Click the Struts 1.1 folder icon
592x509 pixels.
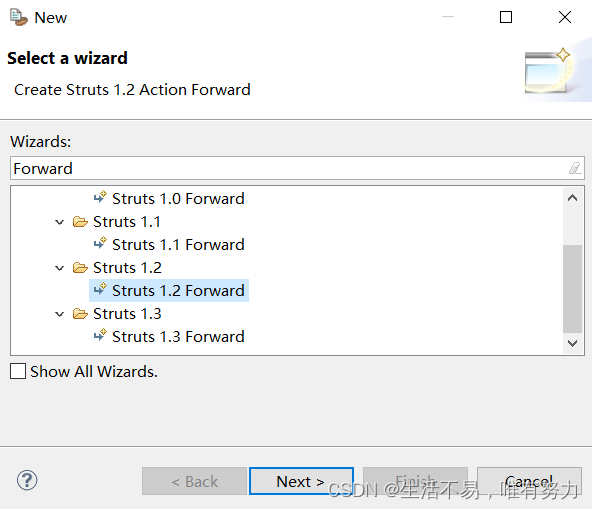[x=80, y=222]
